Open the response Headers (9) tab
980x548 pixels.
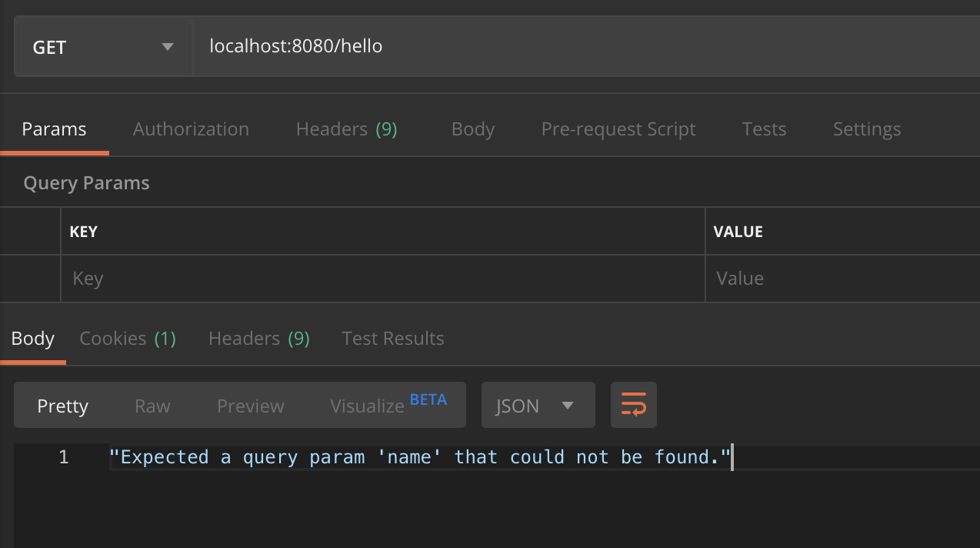[x=258, y=339]
